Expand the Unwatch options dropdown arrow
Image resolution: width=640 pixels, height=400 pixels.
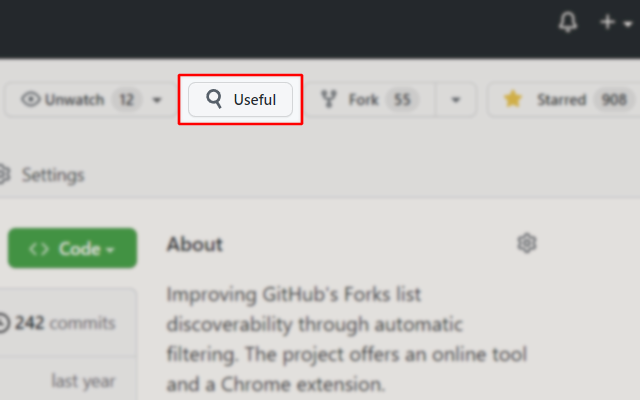click(x=157, y=100)
